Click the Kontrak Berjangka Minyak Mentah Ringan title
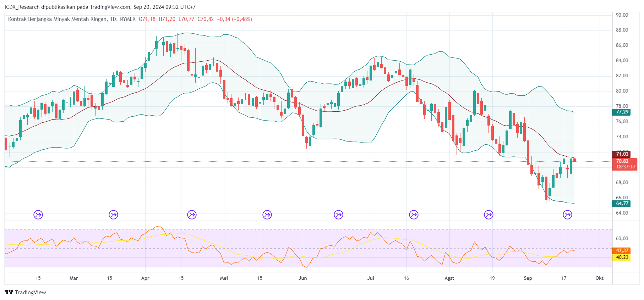Viewport: 644px width, 300px height. 57,19
